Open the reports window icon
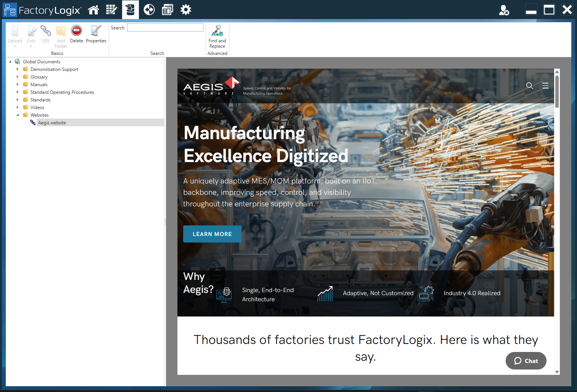The width and height of the screenshot is (577, 392). (x=167, y=10)
